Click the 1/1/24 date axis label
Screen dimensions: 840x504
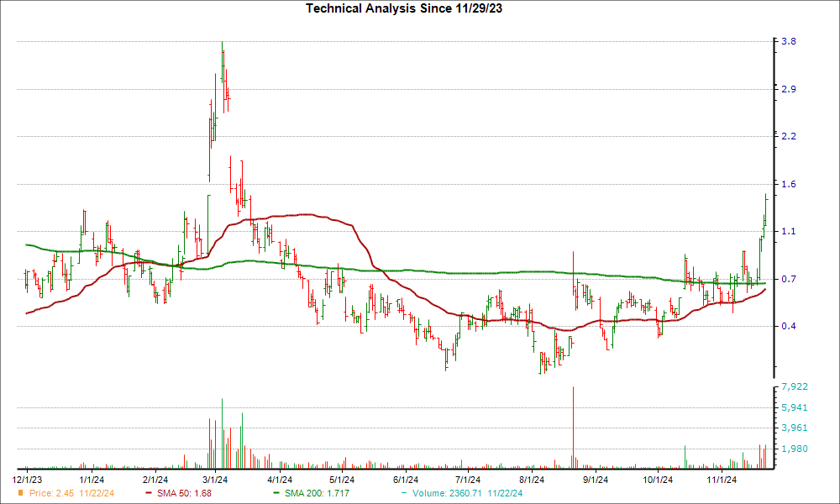point(92,480)
